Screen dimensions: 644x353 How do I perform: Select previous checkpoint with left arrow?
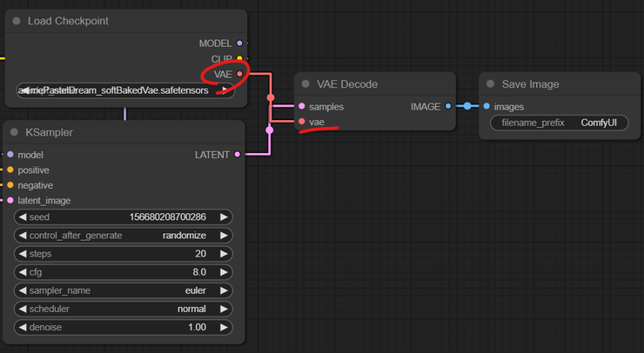click(x=24, y=90)
